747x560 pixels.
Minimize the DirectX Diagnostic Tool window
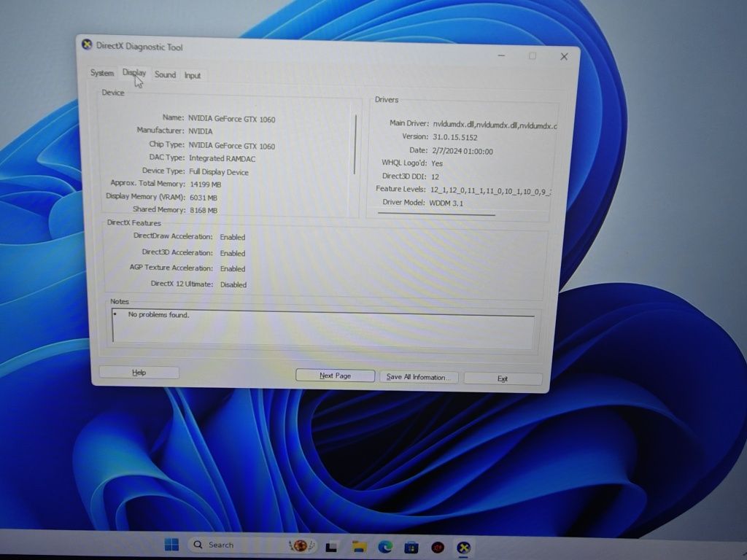[501, 55]
